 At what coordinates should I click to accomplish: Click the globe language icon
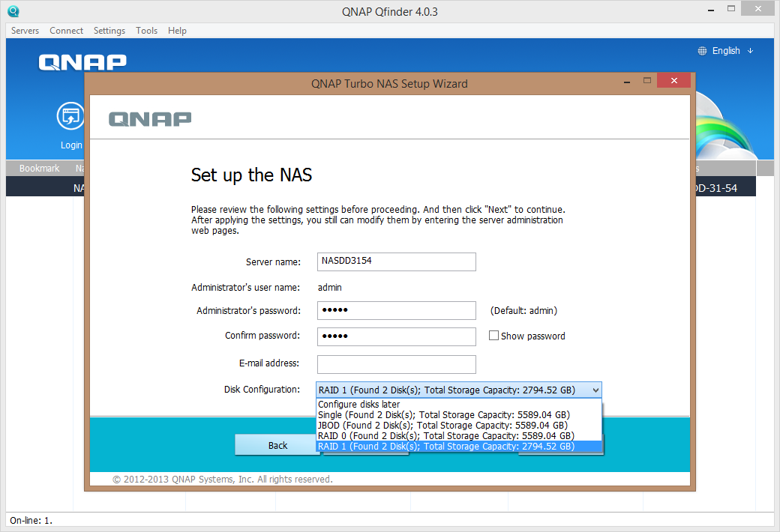pyautogui.click(x=702, y=51)
